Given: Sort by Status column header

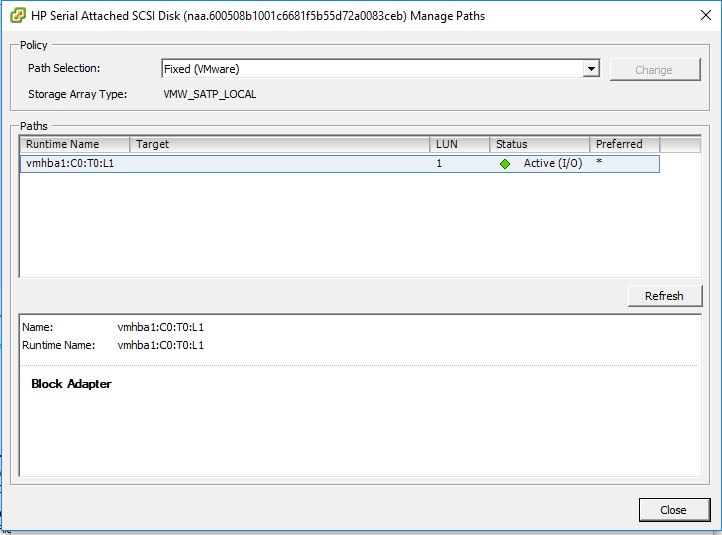Looking at the screenshot, I should (540, 144).
